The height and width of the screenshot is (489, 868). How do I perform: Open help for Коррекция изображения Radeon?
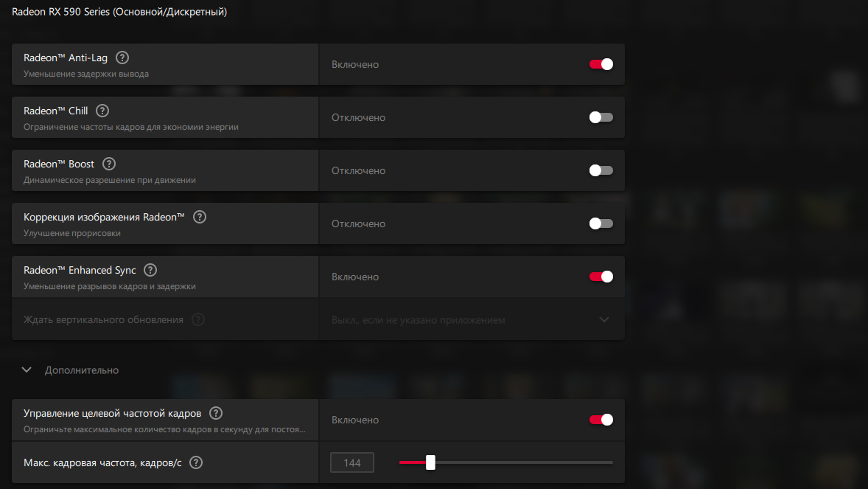pos(200,218)
